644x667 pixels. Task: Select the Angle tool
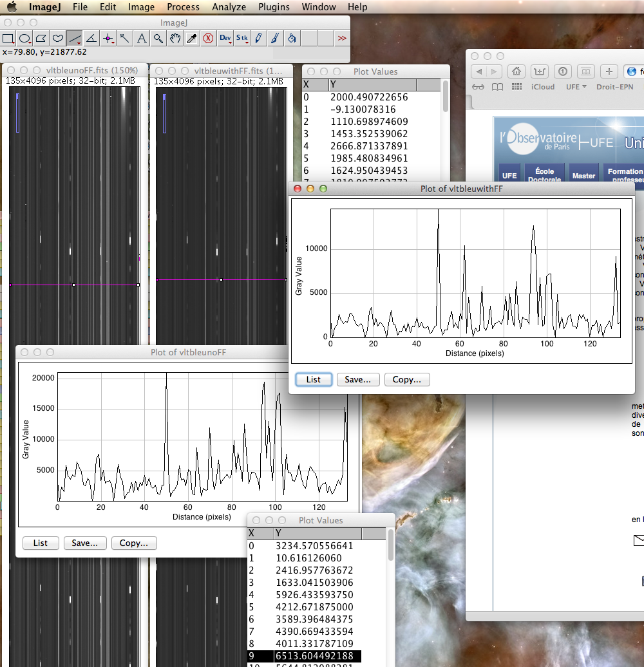click(91, 38)
